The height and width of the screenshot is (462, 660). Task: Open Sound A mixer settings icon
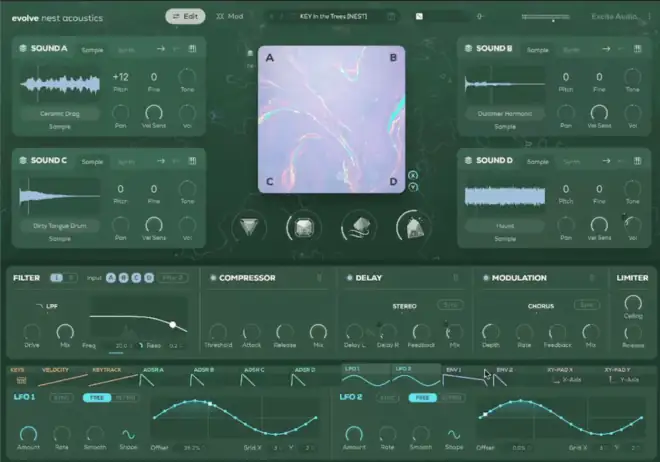click(x=192, y=49)
